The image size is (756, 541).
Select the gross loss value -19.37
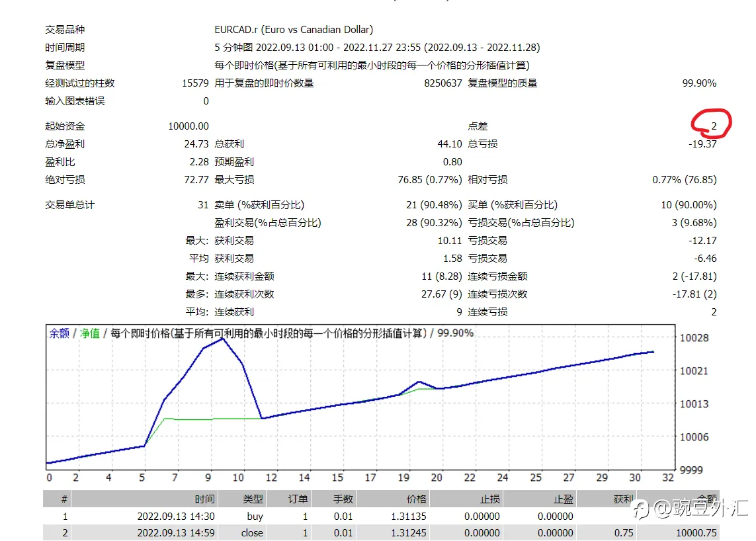[702, 144]
